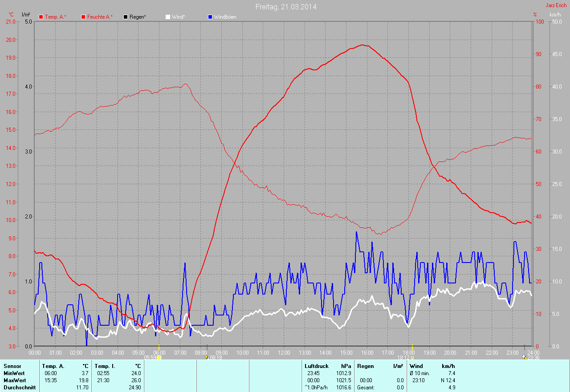This screenshot has width=570, height=392.
Task: Click the 23:10 wind gust time cell
Action: 418,380
